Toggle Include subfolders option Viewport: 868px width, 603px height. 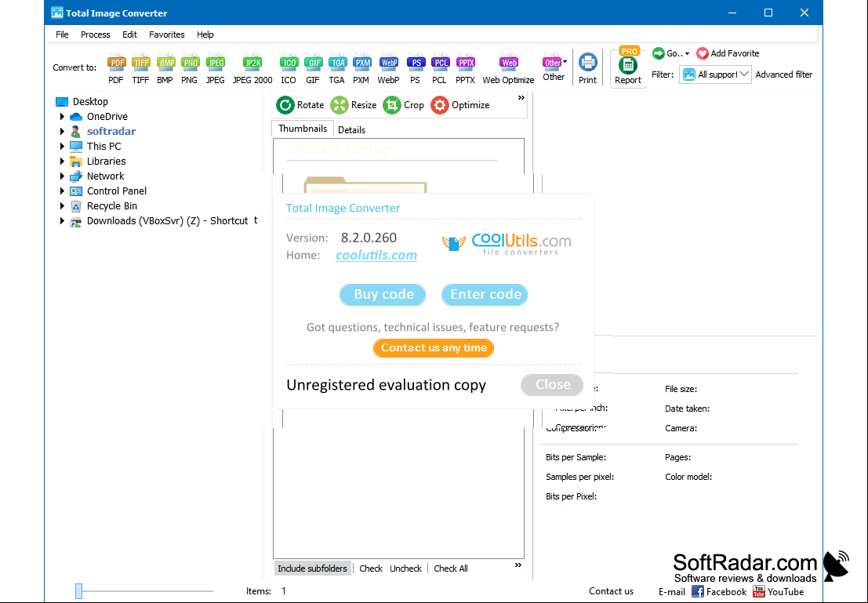[x=312, y=568]
